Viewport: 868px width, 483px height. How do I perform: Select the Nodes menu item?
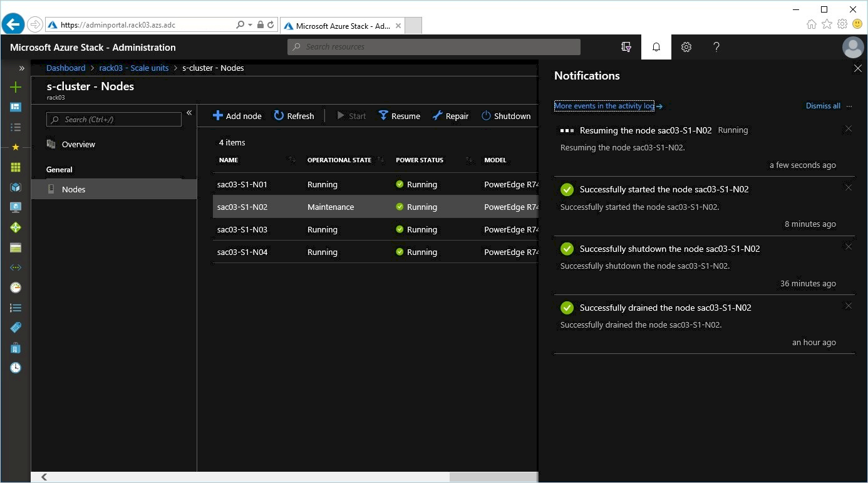coord(114,189)
